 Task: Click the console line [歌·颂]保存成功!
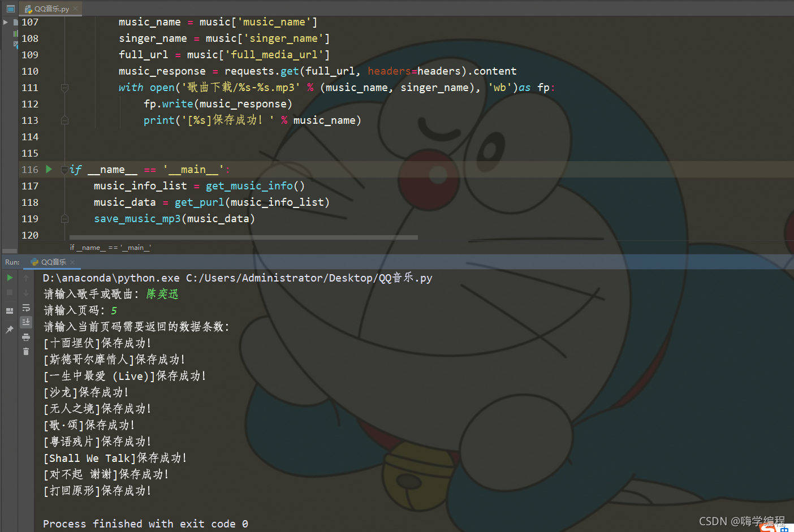coord(89,425)
